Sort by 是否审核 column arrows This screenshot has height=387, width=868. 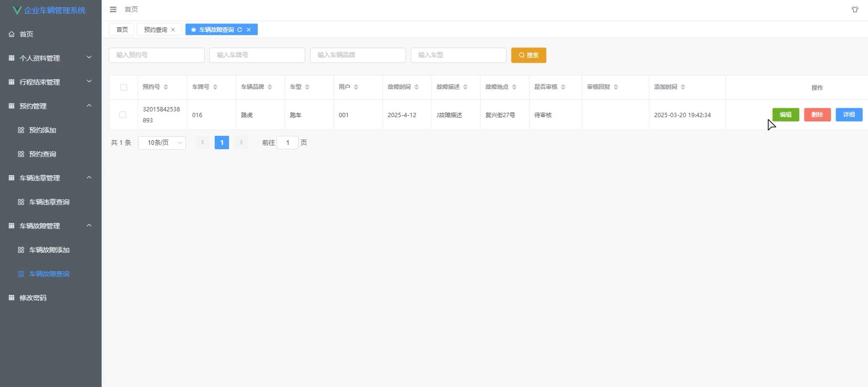point(563,87)
